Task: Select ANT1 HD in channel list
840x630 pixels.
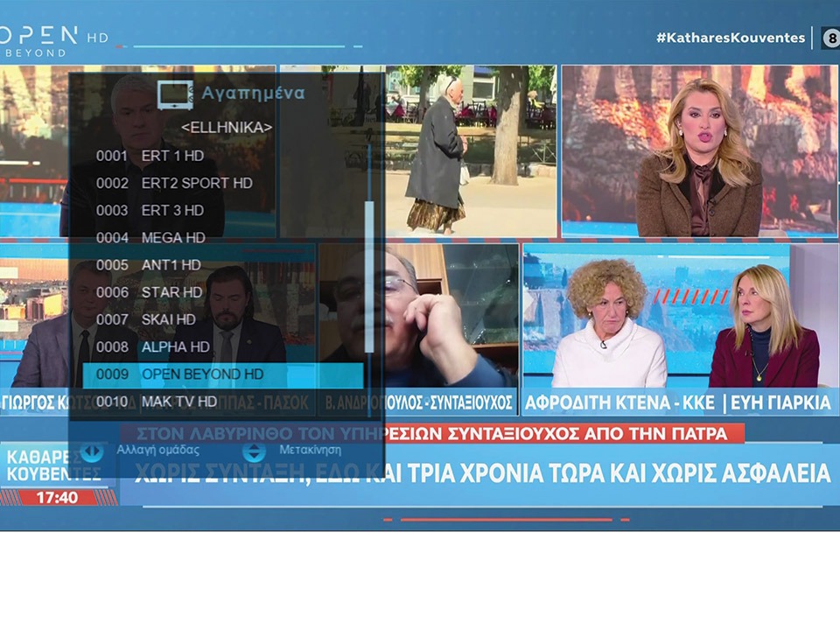Action: (171, 264)
